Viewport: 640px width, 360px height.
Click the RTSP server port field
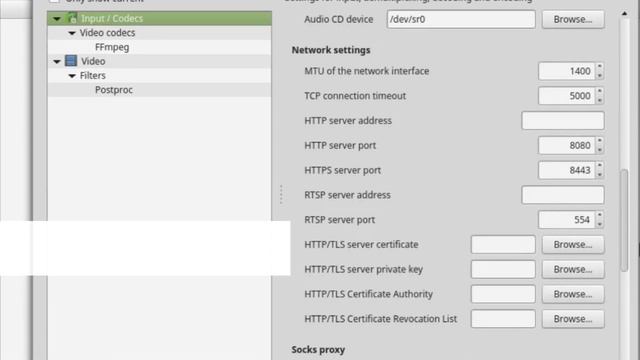(567, 220)
